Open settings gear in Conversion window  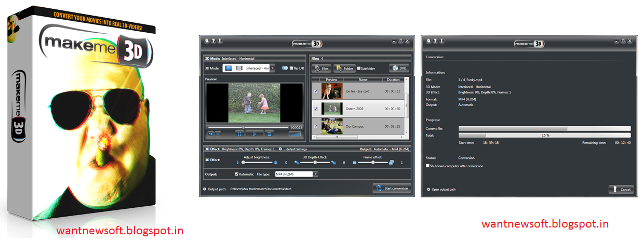428,41
